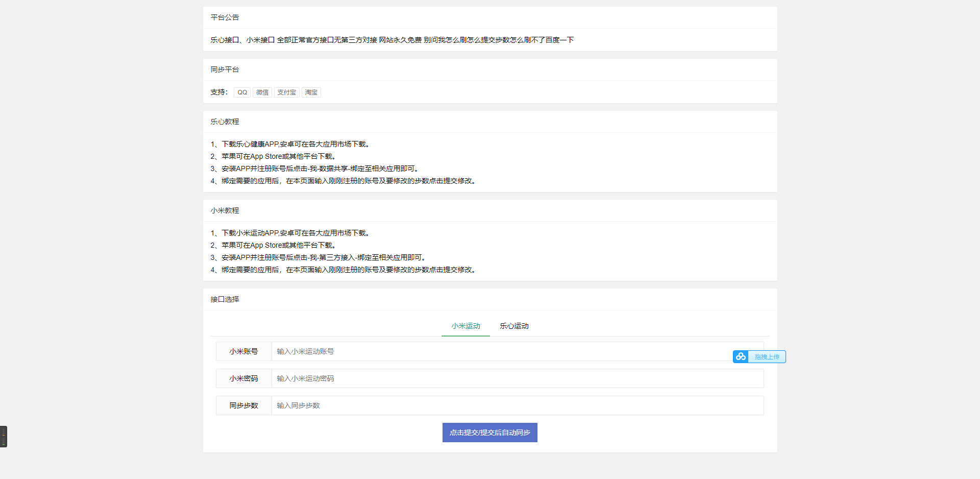Click step 3 mentioning 第三方接入
Image resolution: width=980 pixels, height=479 pixels.
tap(318, 257)
